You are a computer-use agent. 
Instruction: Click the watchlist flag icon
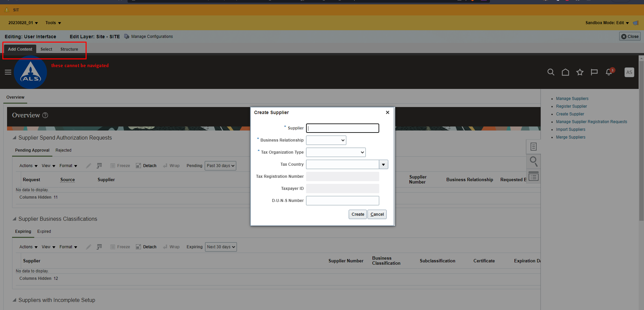(594, 72)
